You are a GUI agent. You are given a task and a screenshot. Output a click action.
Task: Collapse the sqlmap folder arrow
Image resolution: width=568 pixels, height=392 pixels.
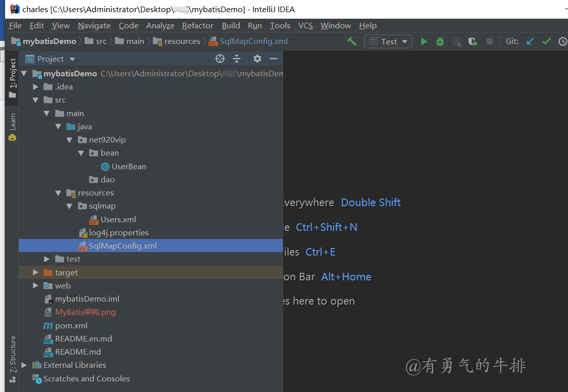[70, 206]
